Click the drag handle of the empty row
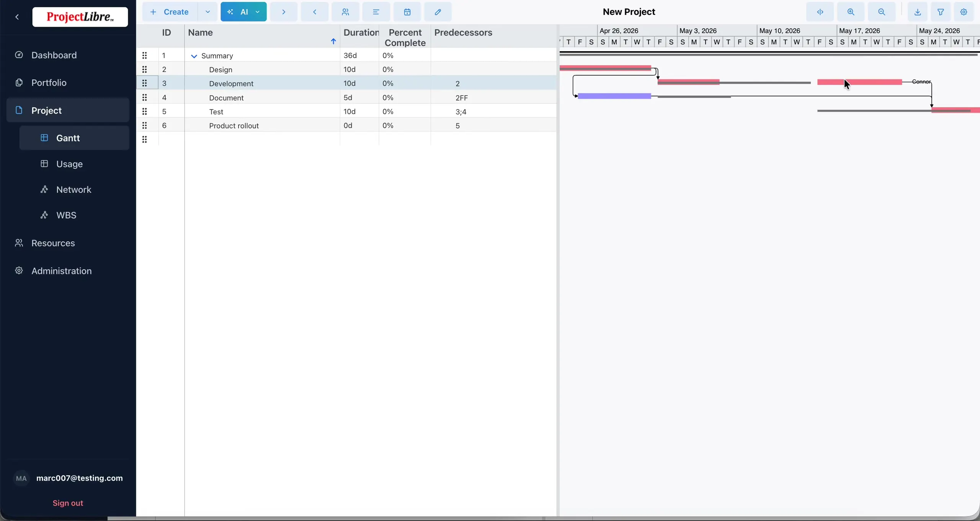The height and width of the screenshot is (521, 980). [145, 140]
